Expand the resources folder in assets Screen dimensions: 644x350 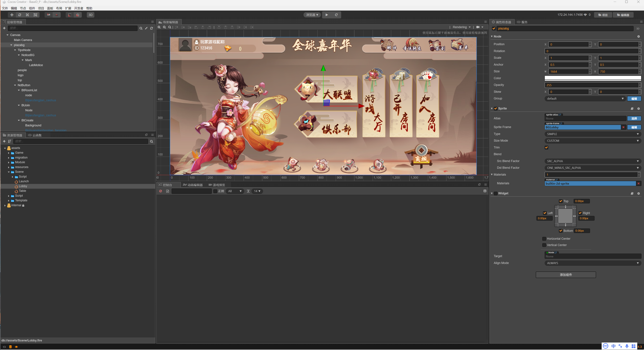click(x=9, y=167)
